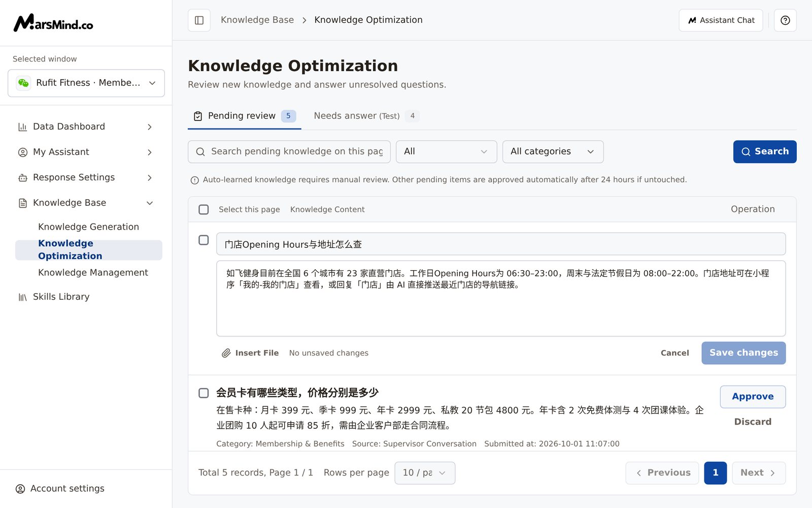Viewport: 812px width, 508px height.
Task: Click the blue Search button
Action: (765, 152)
